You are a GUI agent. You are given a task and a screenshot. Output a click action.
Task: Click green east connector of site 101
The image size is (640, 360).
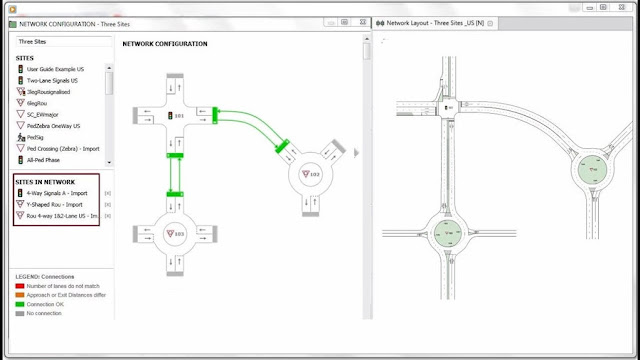click(x=215, y=116)
